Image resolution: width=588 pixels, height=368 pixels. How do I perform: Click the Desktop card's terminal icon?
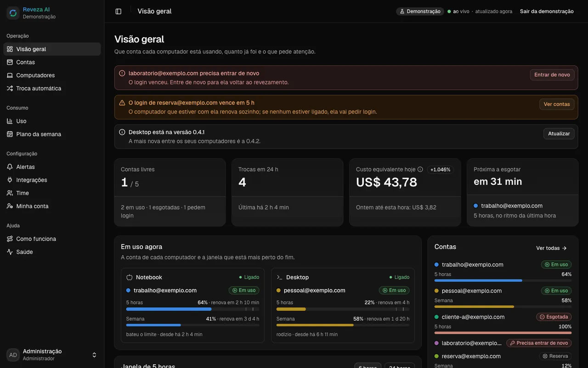click(x=279, y=277)
